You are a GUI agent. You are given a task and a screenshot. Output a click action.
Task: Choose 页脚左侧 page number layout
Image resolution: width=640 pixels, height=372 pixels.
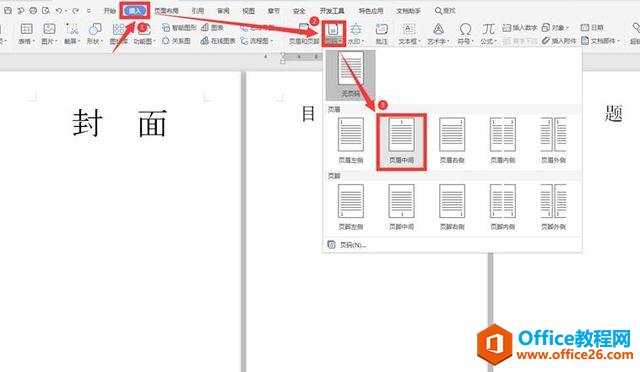coord(351,207)
